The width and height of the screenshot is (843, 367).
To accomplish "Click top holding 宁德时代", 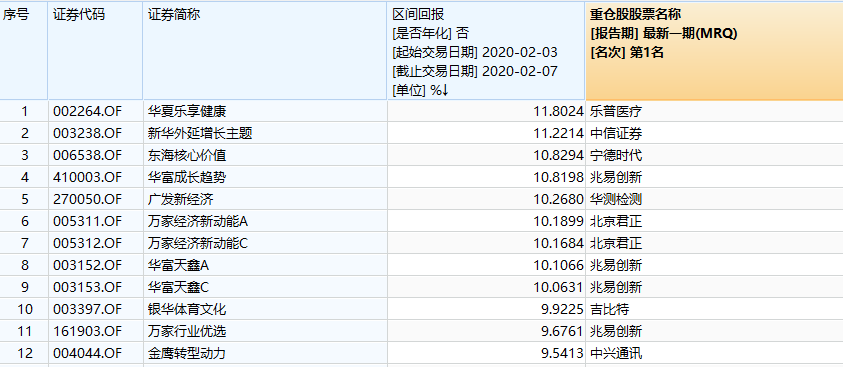I will [x=616, y=156].
